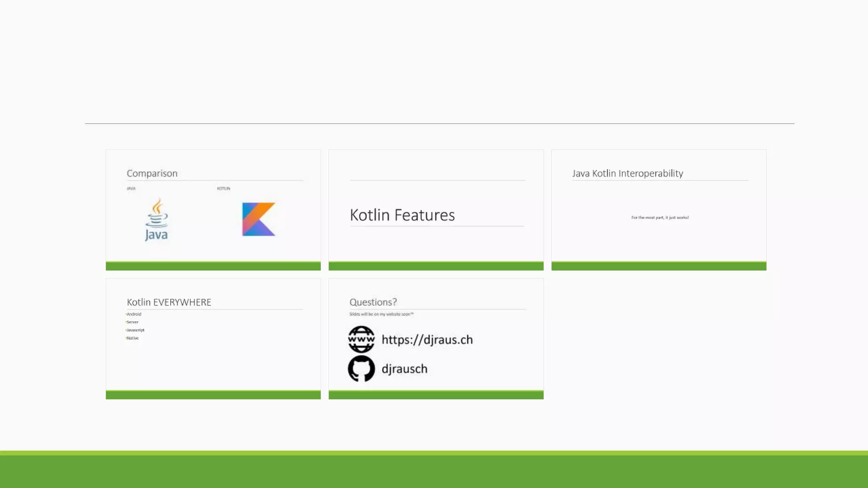
Task: Click the WWW globe icon
Action: [x=361, y=339]
